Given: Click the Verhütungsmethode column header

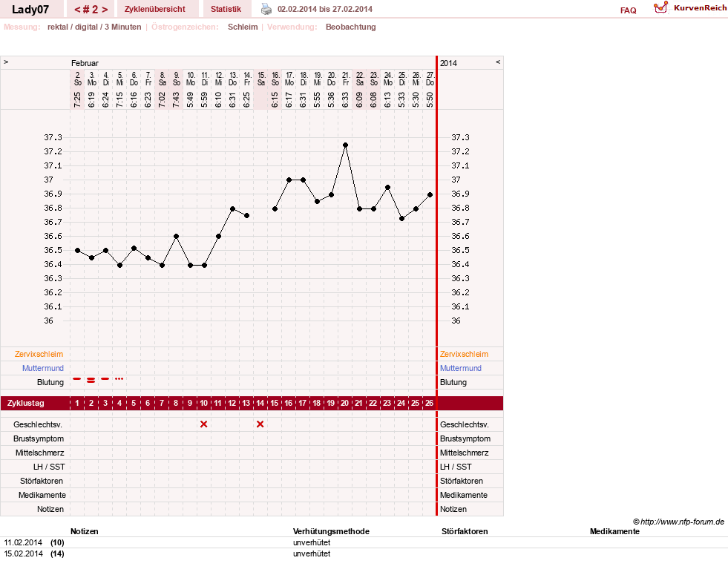Looking at the screenshot, I should click(331, 531).
